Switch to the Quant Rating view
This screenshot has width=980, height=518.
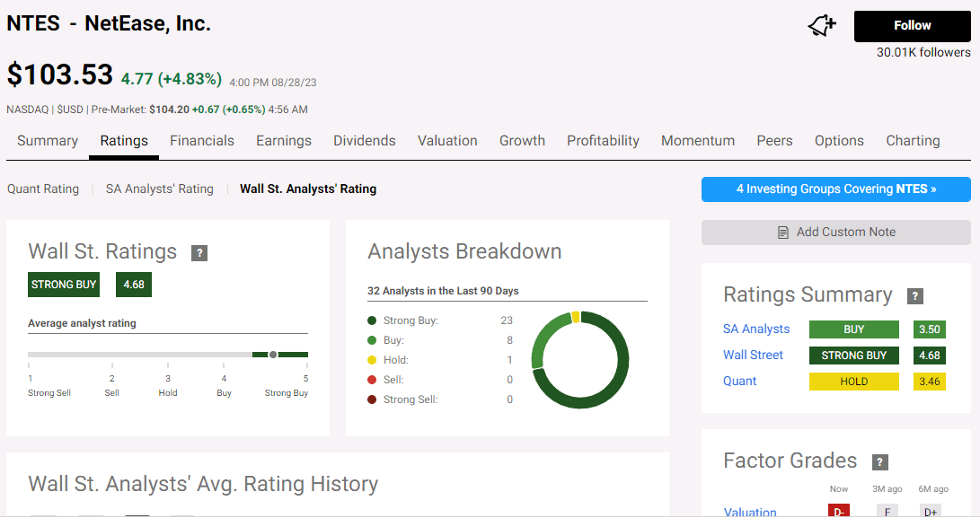pyautogui.click(x=43, y=189)
